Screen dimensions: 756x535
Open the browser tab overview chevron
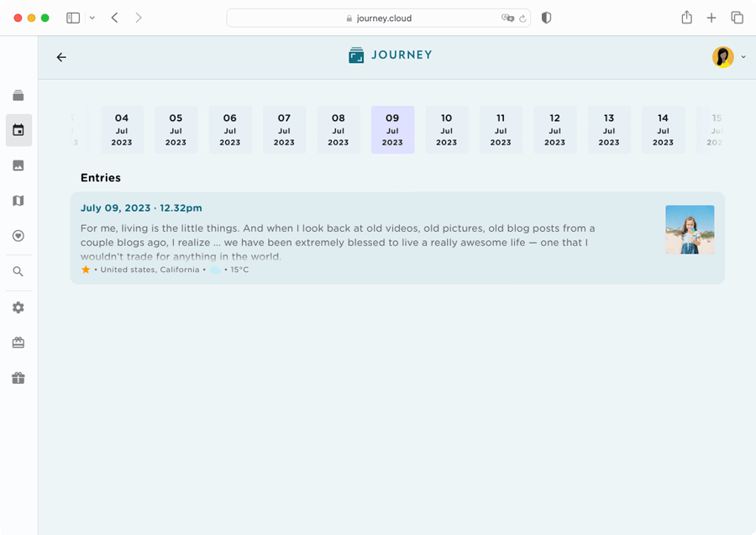[92, 17]
